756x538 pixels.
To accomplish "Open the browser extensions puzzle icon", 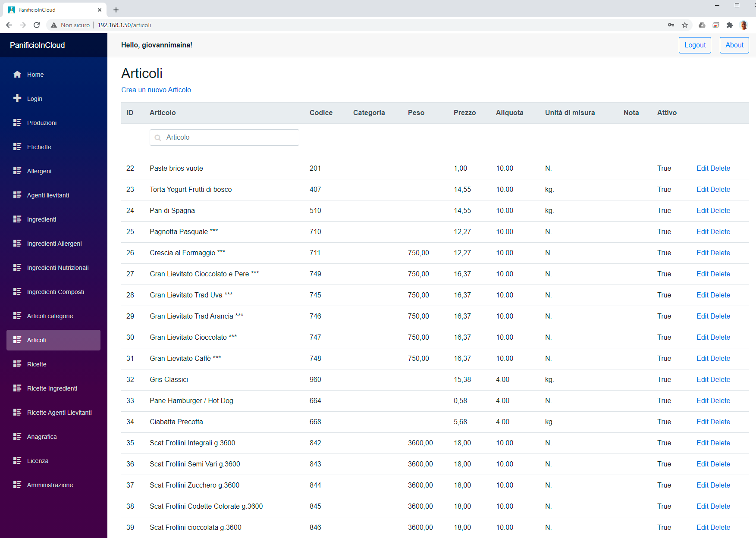I will tap(730, 25).
